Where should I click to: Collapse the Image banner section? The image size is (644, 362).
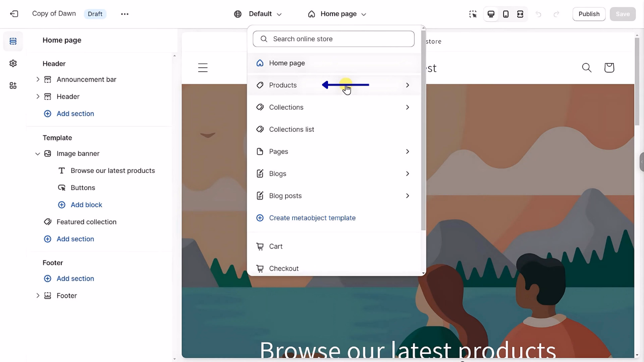pos(38,154)
